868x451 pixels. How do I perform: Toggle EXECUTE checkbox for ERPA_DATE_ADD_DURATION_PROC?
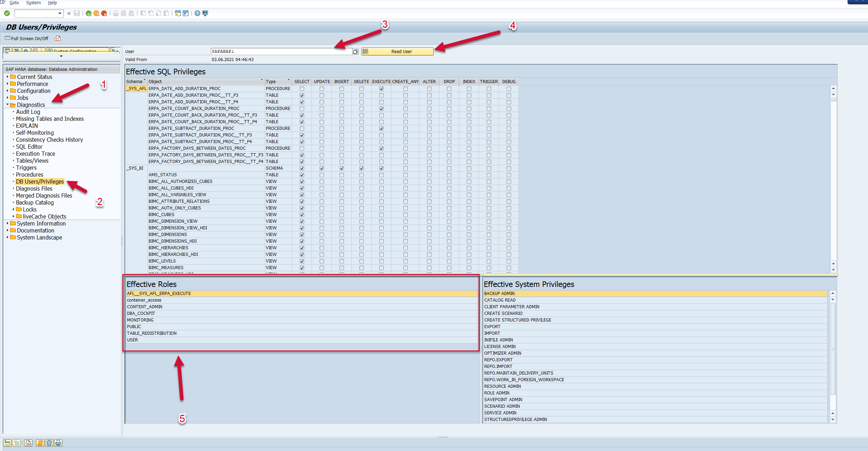tap(381, 89)
